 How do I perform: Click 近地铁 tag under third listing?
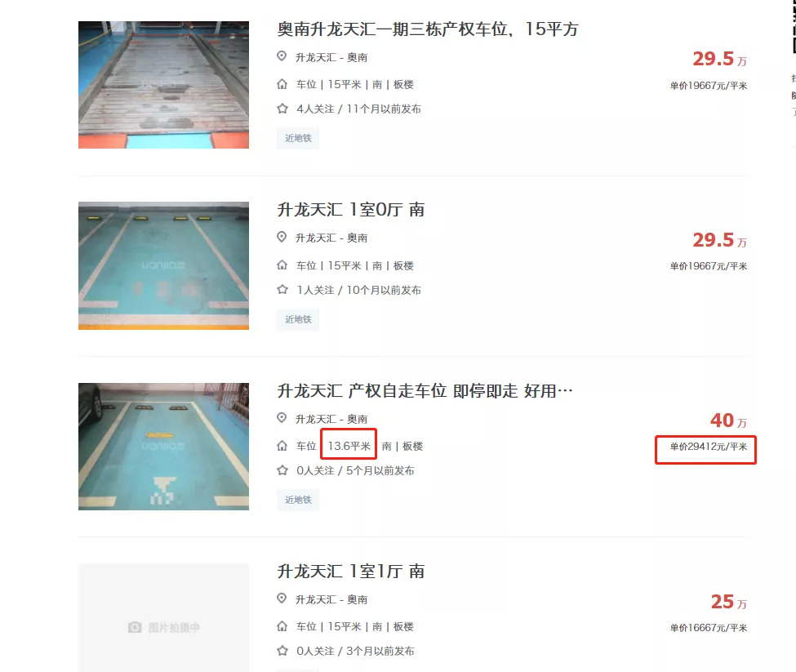pos(298,500)
